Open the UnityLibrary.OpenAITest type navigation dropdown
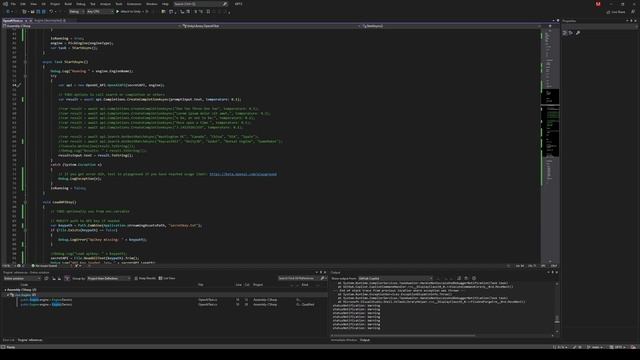Image resolution: width=640 pixels, height=360 pixels. [271, 26]
